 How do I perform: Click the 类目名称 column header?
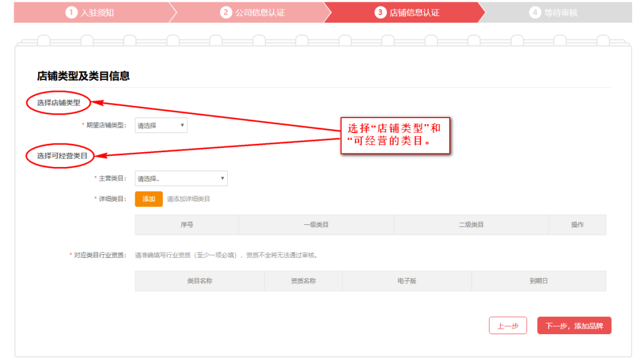pos(200,281)
